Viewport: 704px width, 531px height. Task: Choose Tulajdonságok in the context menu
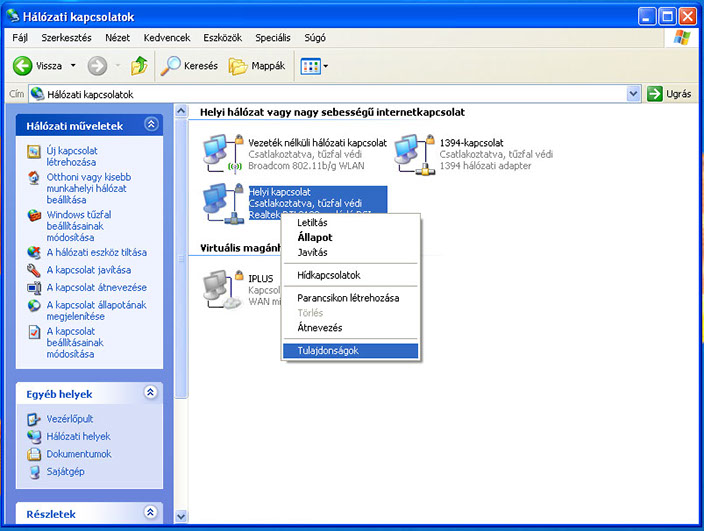click(x=351, y=351)
